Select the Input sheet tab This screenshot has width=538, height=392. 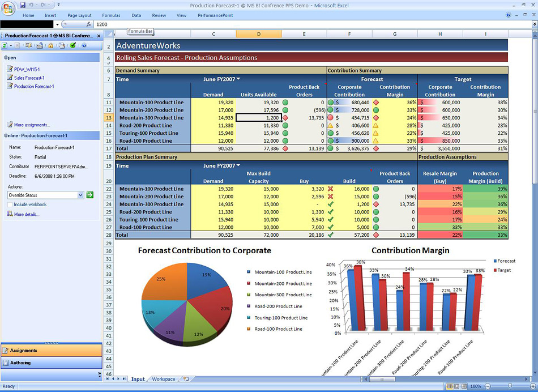pyautogui.click(x=138, y=379)
